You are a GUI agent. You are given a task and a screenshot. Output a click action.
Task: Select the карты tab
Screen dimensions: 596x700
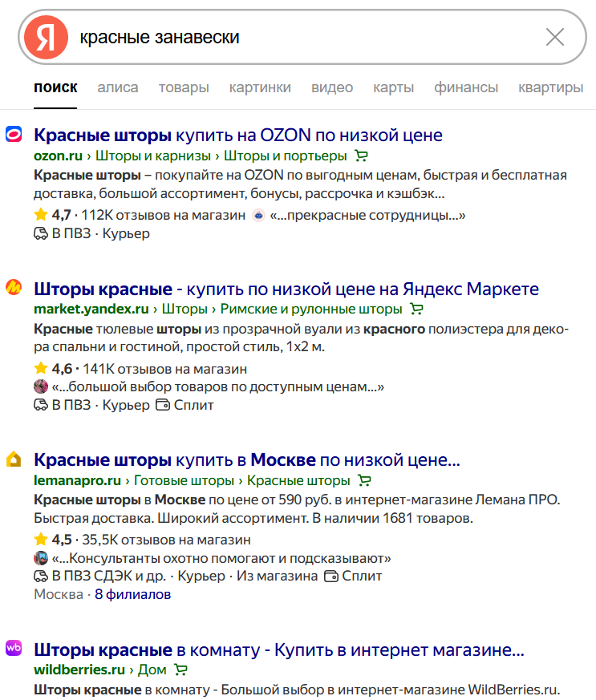point(393,88)
